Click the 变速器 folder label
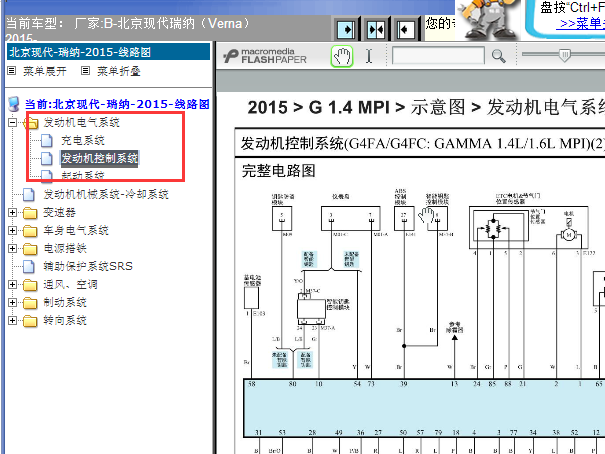Screen dimensions: 605x454 (59, 213)
